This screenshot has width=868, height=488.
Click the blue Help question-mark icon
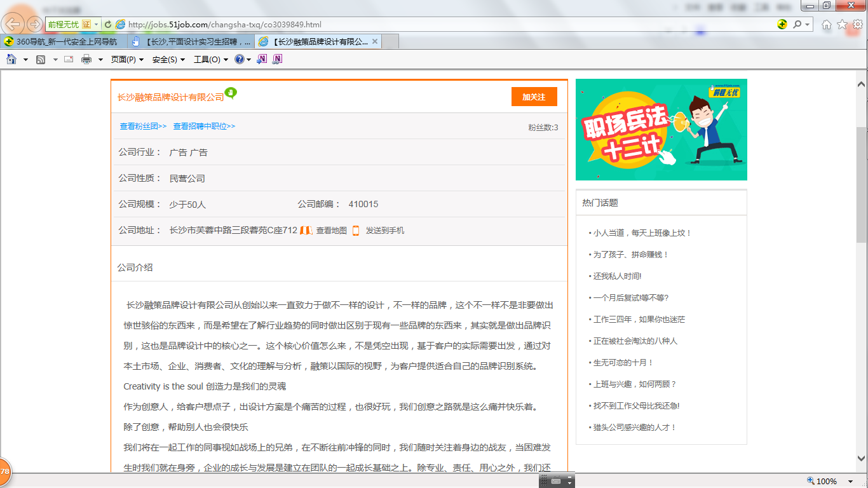[x=239, y=59]
